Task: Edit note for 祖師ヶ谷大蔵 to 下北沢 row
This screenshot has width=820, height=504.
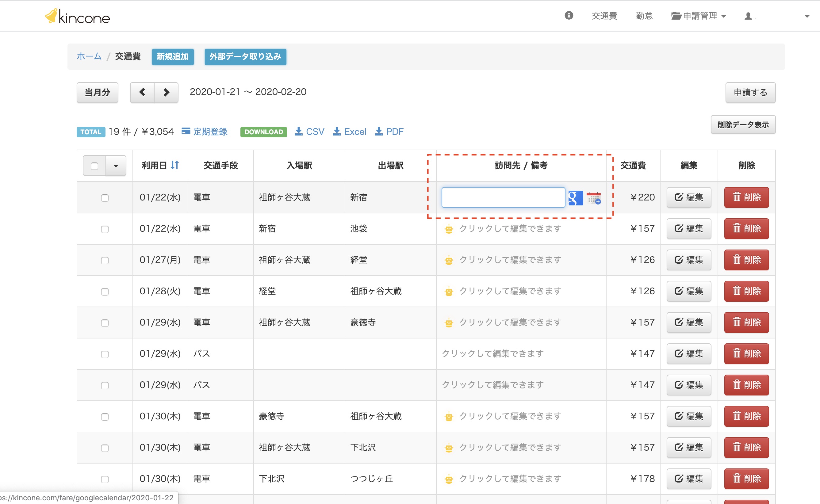Action: [x=510, y=448]
